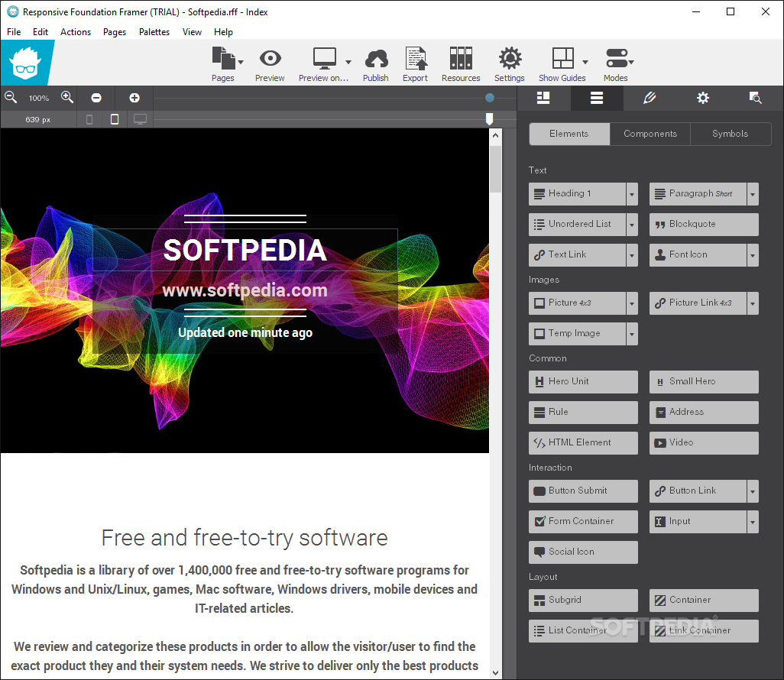This screenshot has width=784, height=680.
Task: Switch to the Components tab
Action: [650, 134]
